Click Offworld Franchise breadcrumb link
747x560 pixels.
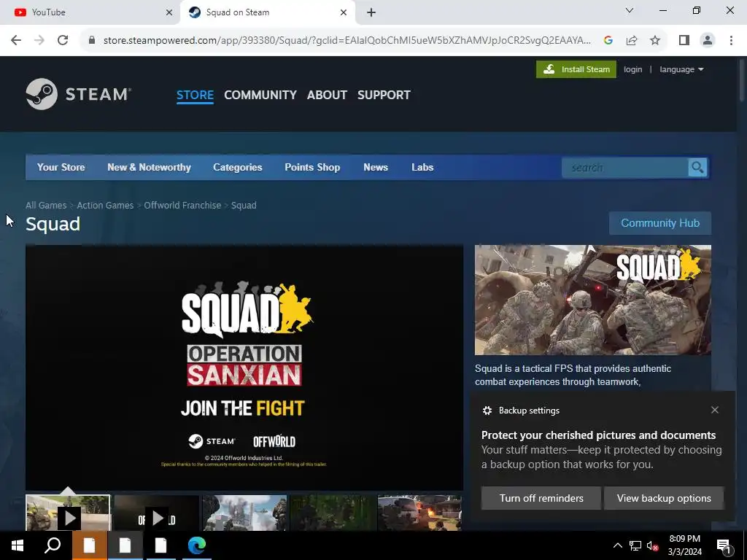pos(182,205)
